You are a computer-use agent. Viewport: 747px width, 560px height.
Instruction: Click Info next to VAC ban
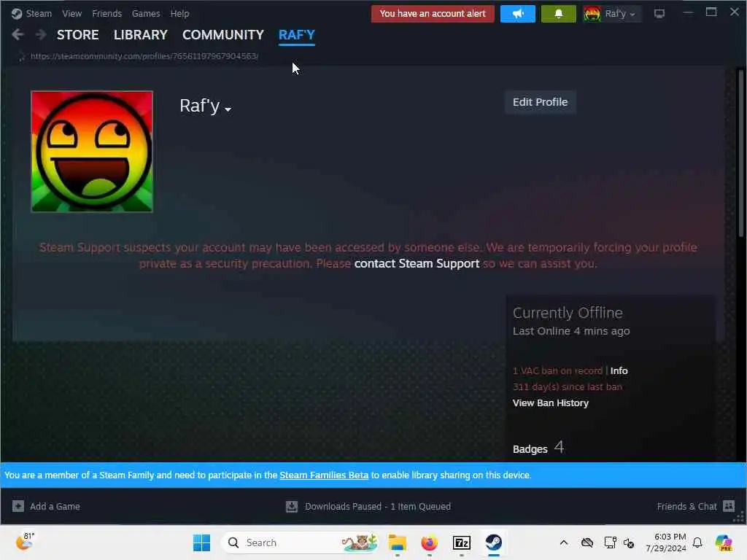[619, 370]
